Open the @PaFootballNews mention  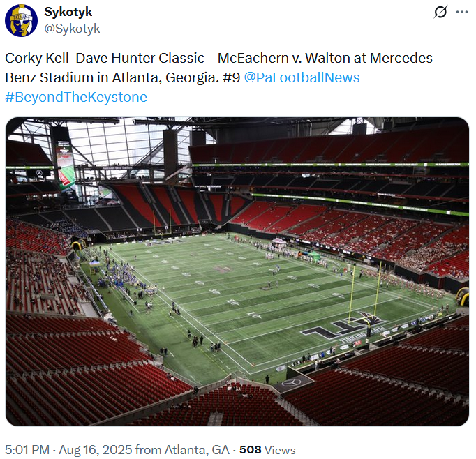coord(302,77)
